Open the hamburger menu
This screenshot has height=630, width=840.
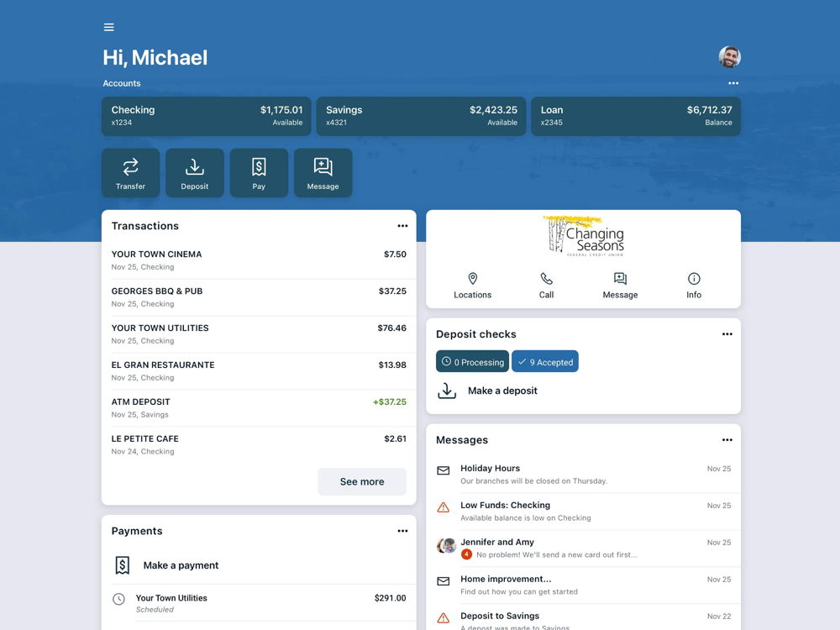point(108,28)
